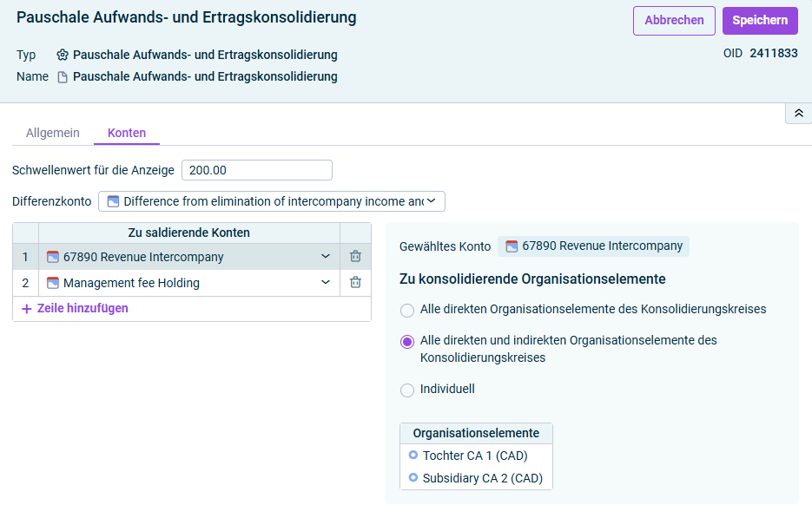Switch to the Allgemein tab
This screenshot has height=505, width=812.
pos(53,133)
